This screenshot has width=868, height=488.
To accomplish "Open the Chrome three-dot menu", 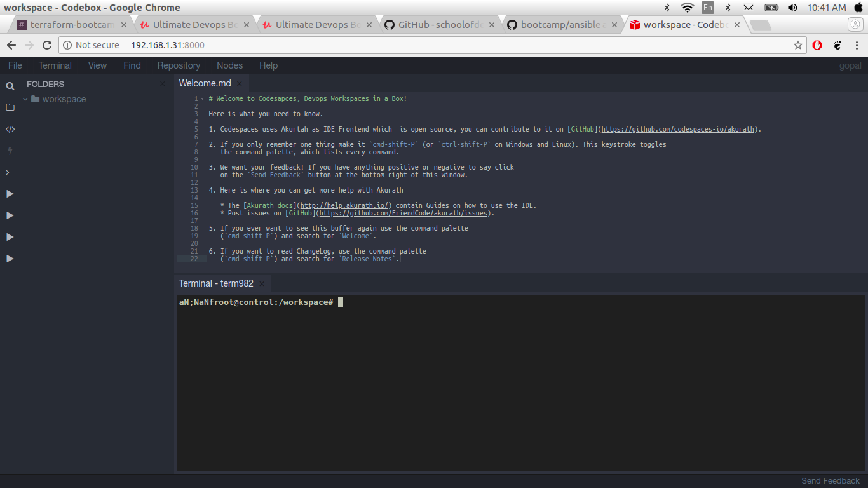I will click(x=857, y=45).
